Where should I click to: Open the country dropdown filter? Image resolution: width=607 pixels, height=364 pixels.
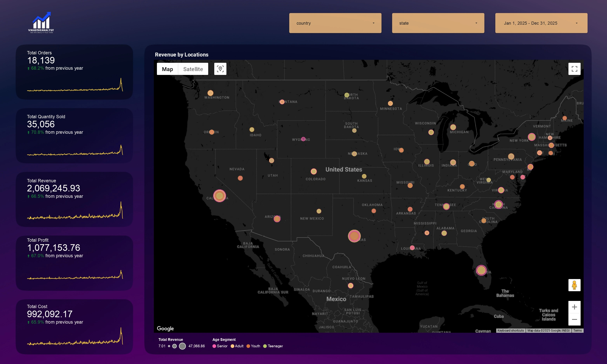(335, 23)
